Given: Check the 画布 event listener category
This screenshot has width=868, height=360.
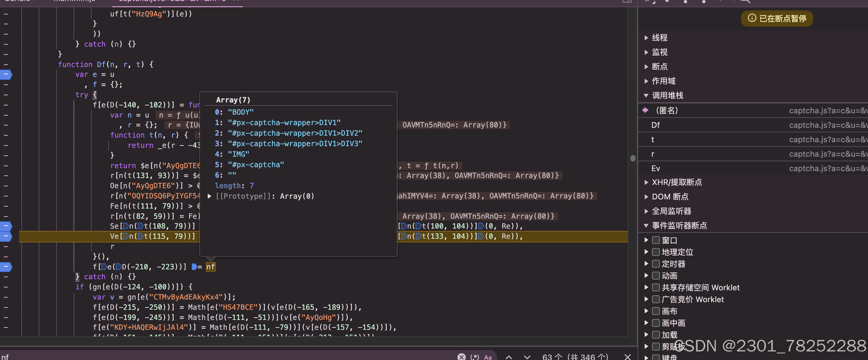Looking at the screenshot, I should 655,311.
